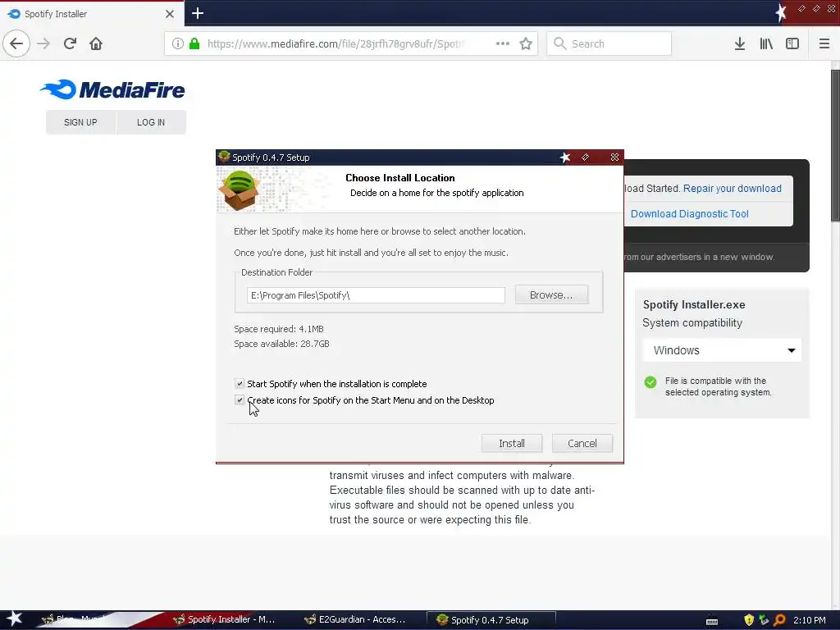Open the Download Diagnostic Tool link
The width and height of the screenshot is (840, 630).
tap(689, 214)
